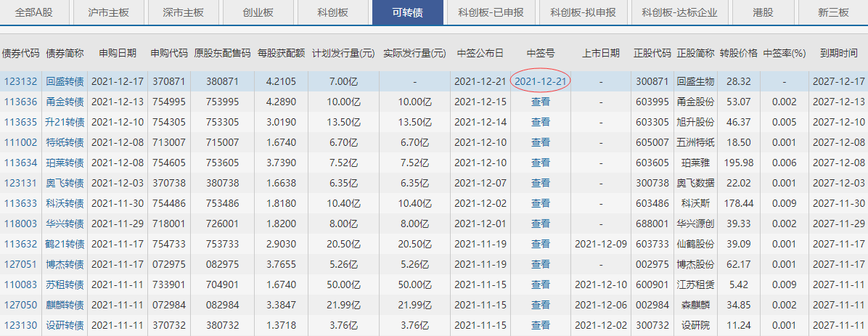Open the 苏租转债 link
Screen dimensions: 868x336
[65, 284]
